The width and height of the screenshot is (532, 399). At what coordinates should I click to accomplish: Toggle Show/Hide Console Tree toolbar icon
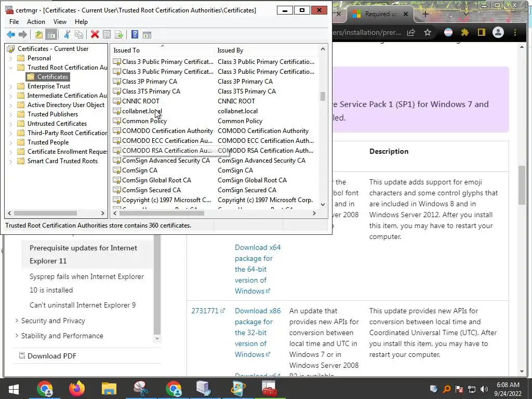point(51,35)
